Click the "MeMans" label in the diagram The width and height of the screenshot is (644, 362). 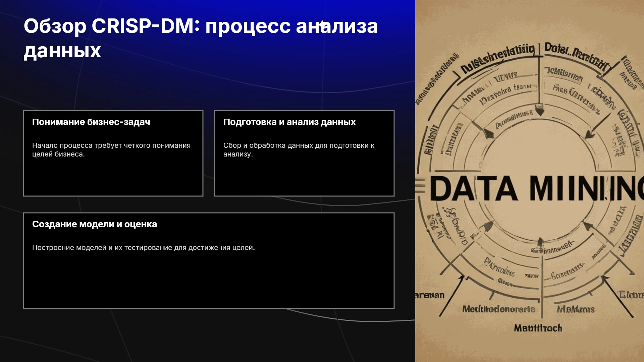point(576,309)
